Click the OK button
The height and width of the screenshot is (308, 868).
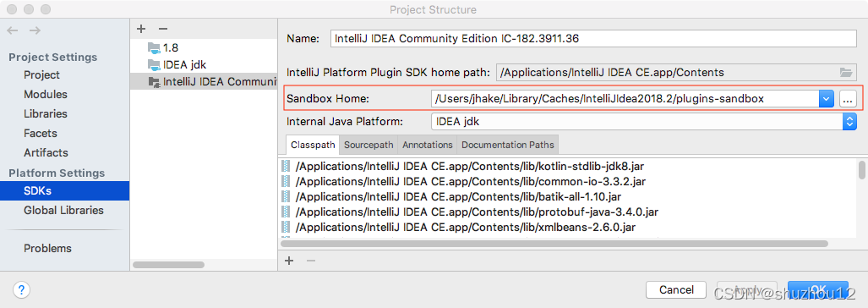817,289
